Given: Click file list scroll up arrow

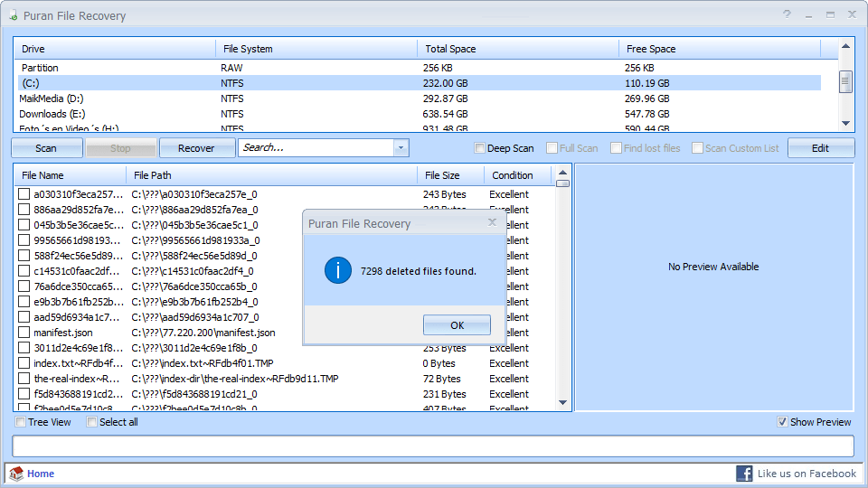Looking at the screenshot, I should coord(563,173).
